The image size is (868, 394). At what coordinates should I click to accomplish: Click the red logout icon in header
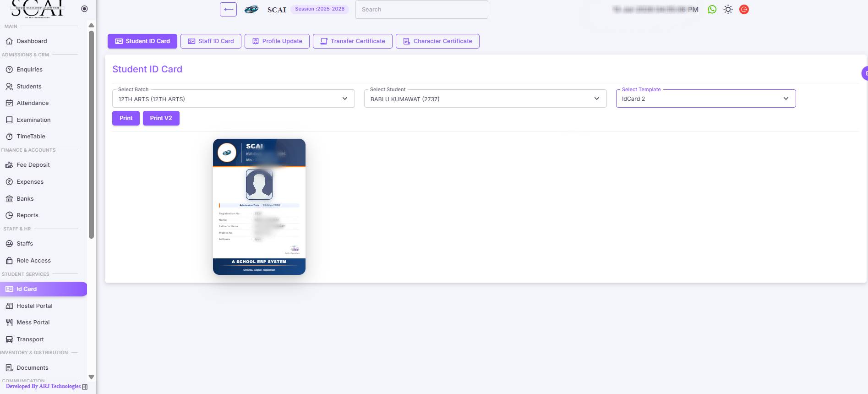744,10
